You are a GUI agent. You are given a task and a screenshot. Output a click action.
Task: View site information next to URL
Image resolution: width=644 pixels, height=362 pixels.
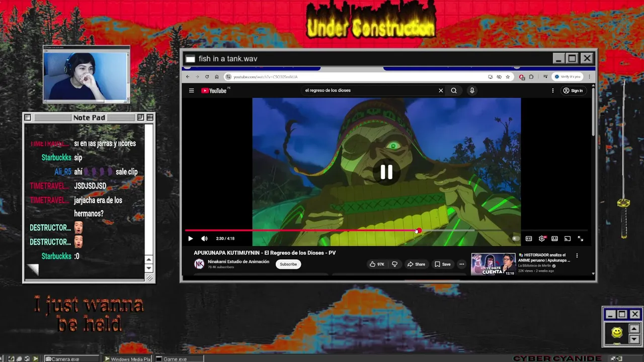[228, 77]
